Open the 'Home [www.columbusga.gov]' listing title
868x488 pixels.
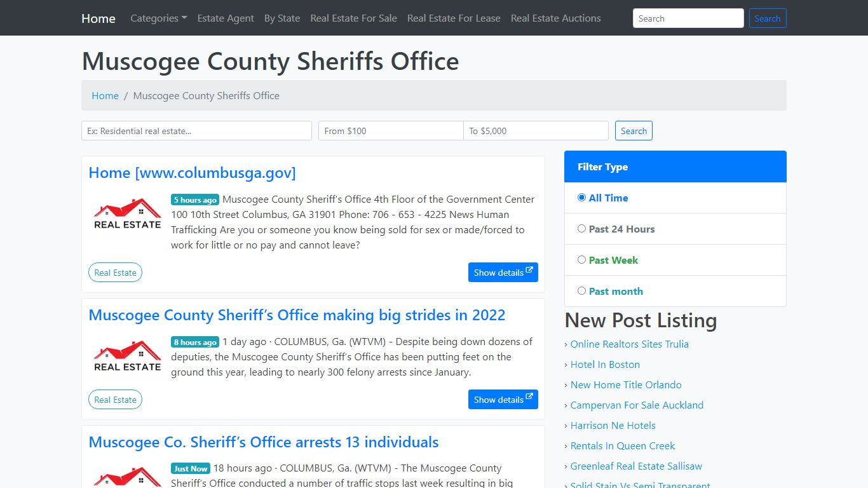pos(192,173)
